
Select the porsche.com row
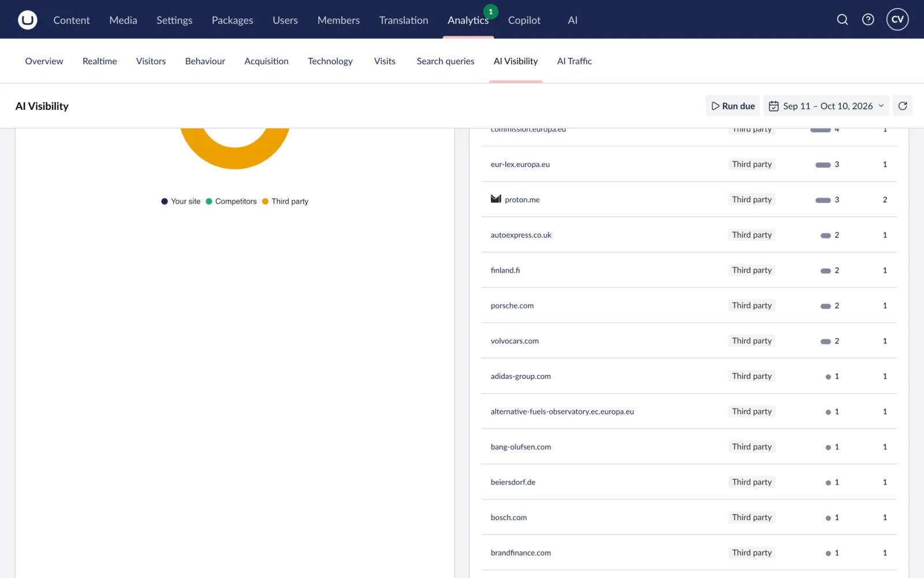(x=688, y=305)
